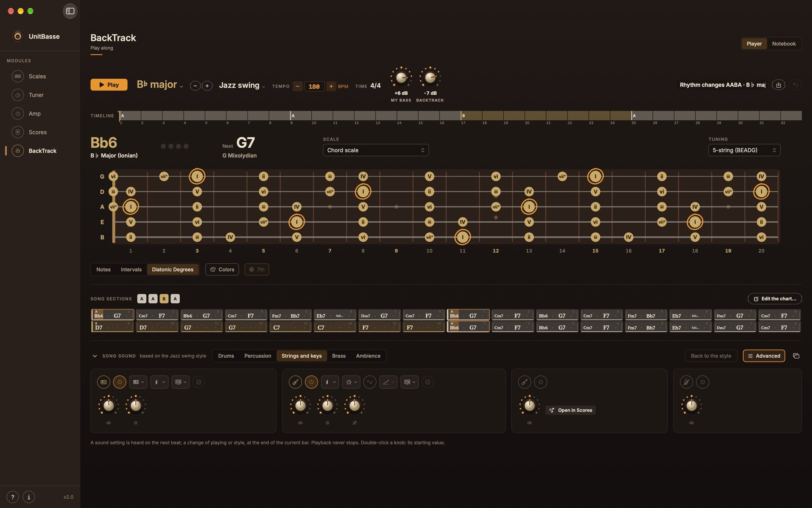Select the Drums sound tab

tap(226, 356)
